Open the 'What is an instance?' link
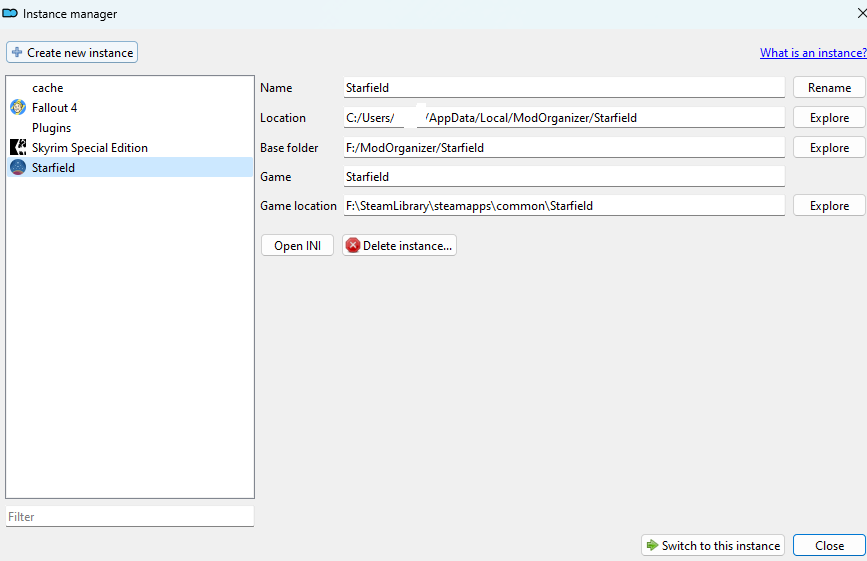This screenshot has width=867, height=561. pyautogui.click(x=813, y=53)
